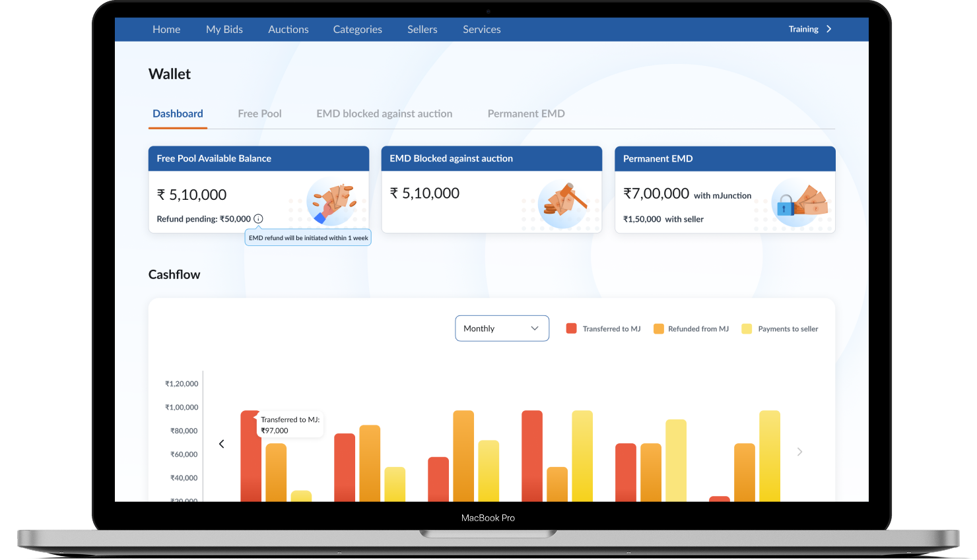Open the Permanent EMD tab
This screenshot has width=977, height=560.
coord(526,113)
